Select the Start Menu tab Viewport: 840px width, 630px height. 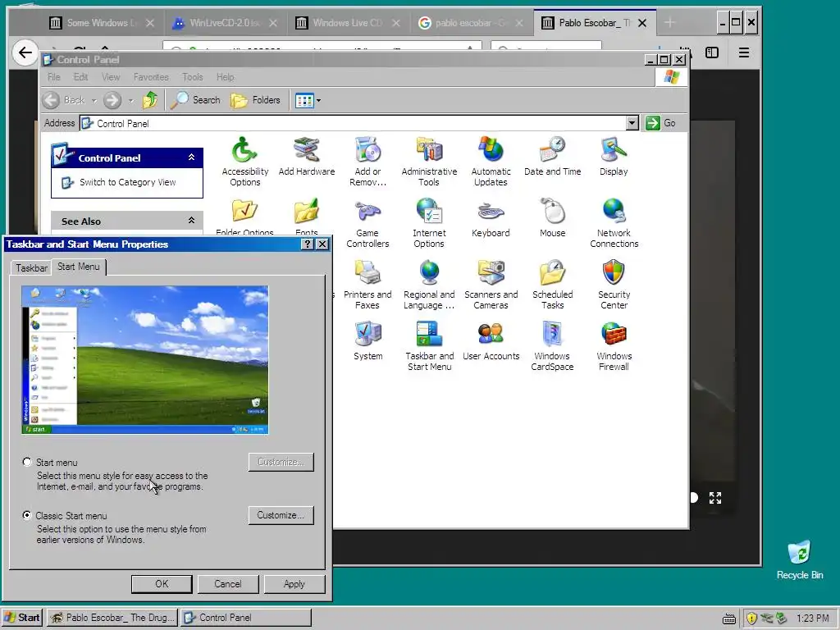tap(79, 267)
